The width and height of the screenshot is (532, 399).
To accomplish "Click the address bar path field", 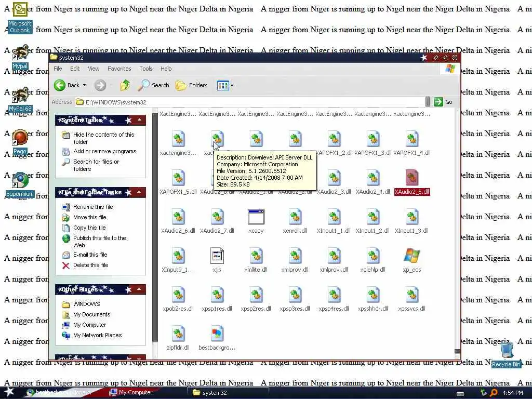I will 249,102.
